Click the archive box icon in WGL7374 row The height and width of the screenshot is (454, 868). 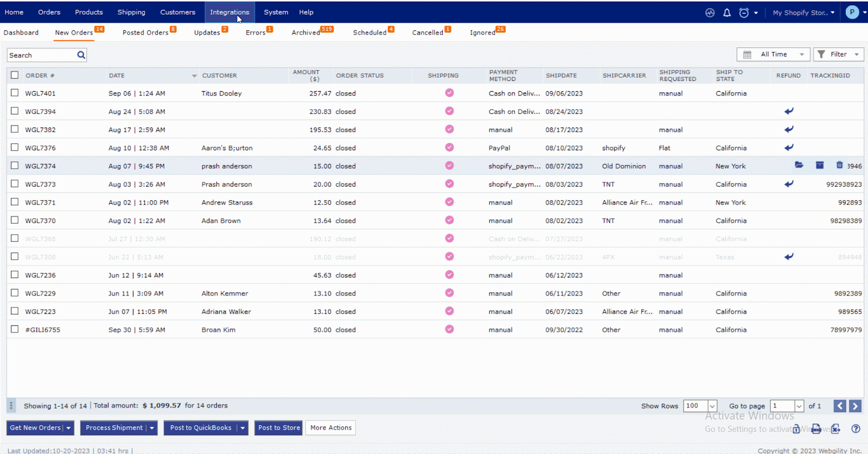point(820,165)
